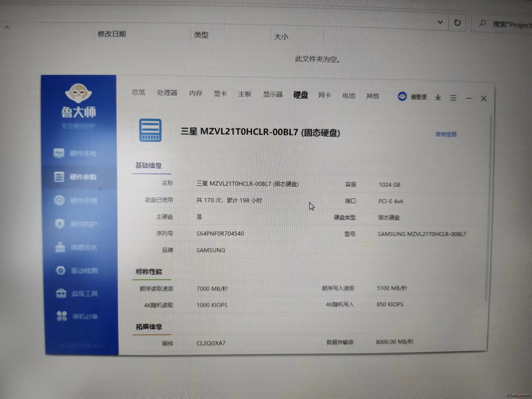Screen dimensions: 532x399
Task: Switch to the 内存 tab
Action: pos(196,93)
